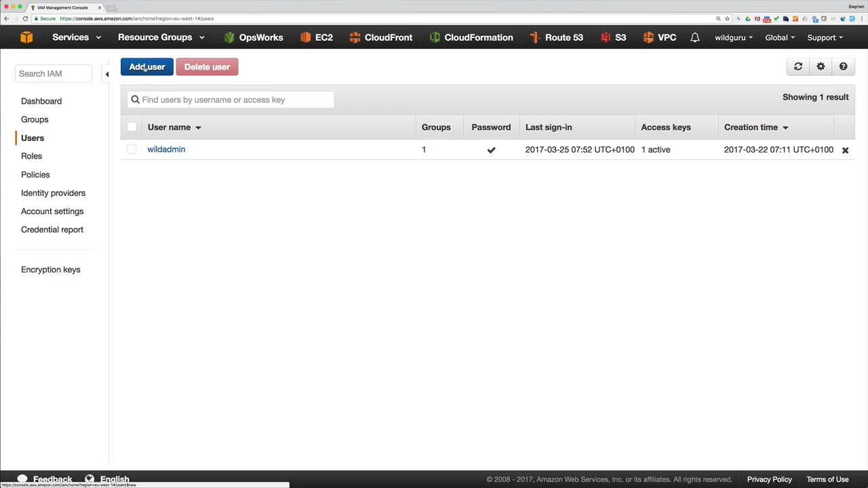Open table settings with the gear icon

821,66
